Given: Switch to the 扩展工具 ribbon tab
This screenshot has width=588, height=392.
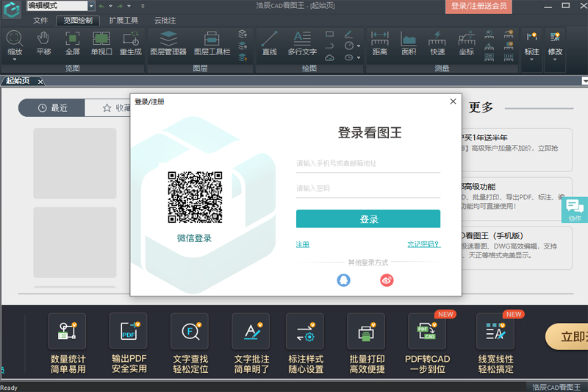Looking at the screenshot, I should [x=123, y=21].
